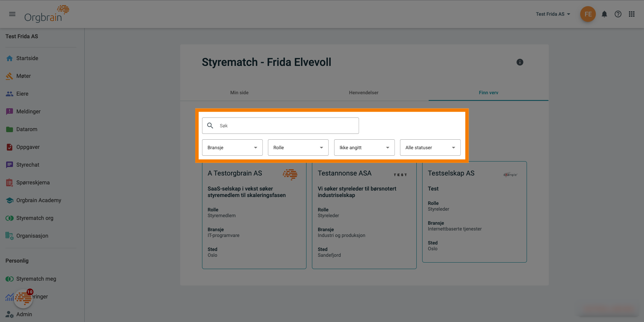
Task: Click the Eiere people icon
Action: coord(10,94)
